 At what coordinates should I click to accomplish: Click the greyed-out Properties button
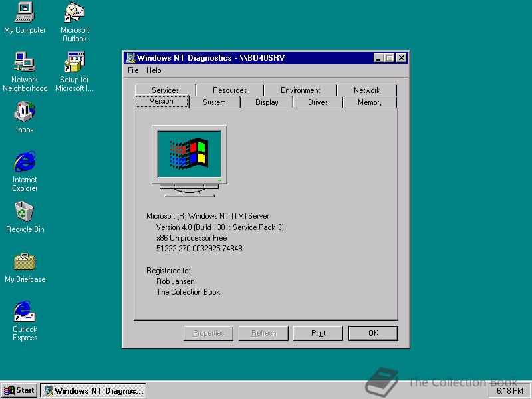coord(208,333)
